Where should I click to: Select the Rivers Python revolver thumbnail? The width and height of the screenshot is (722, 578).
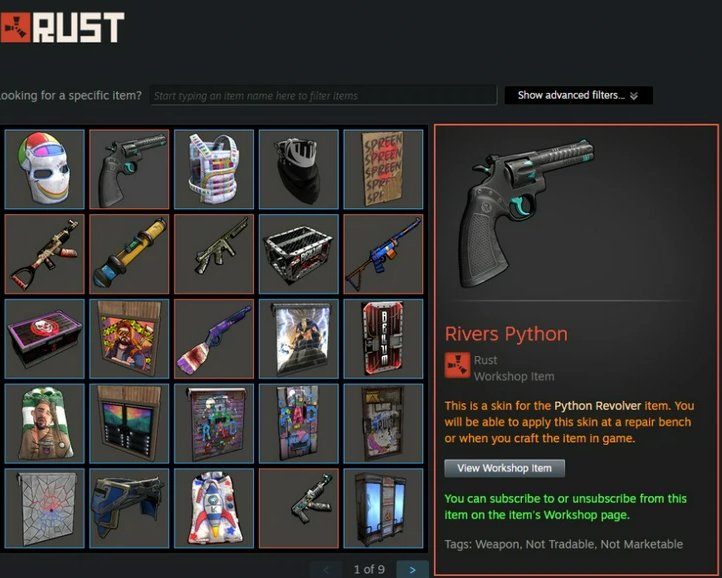pos(129,169)
